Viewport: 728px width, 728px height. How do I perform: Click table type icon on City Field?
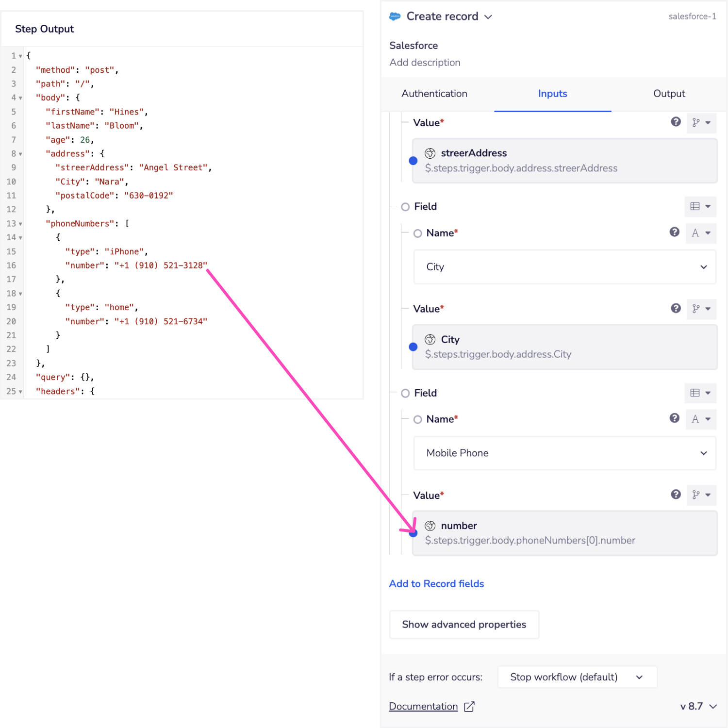(695, 206)
